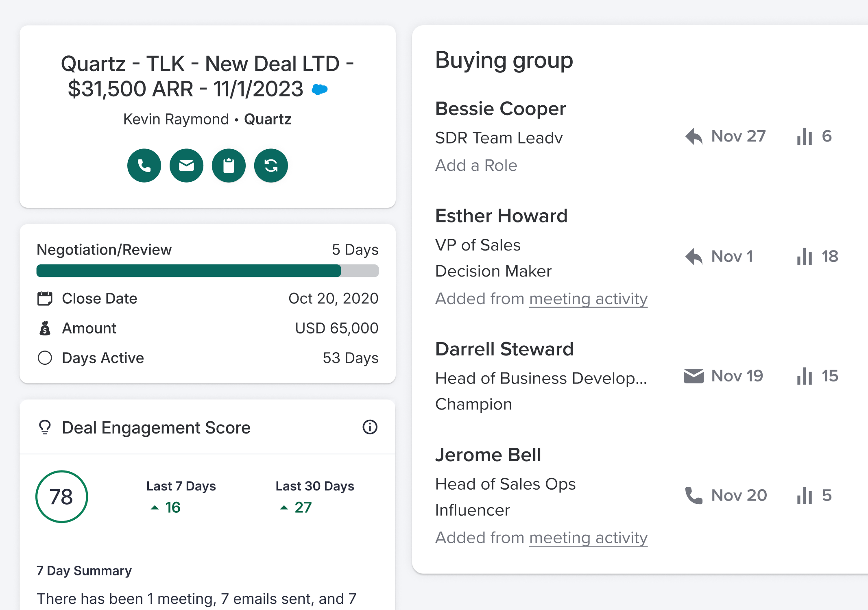Click bar chart icon in Jerome Bell row
This screenshot has width=868, height=610.
805,495
